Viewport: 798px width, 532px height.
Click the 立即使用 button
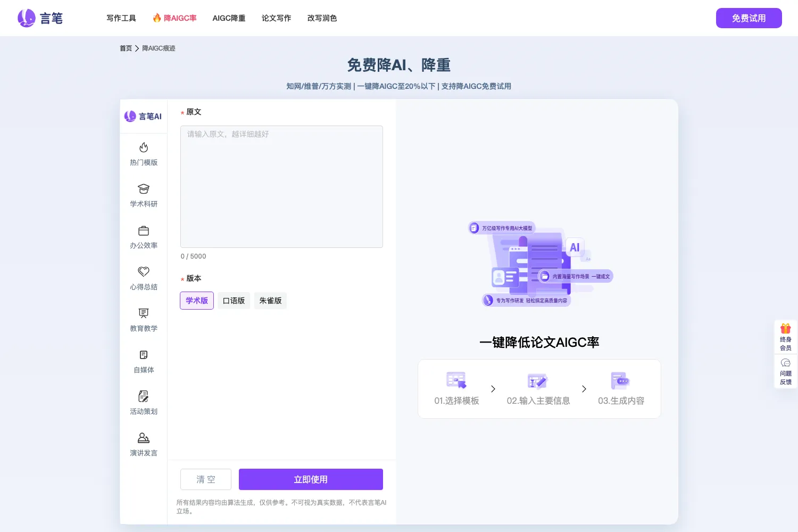(311, 479)
